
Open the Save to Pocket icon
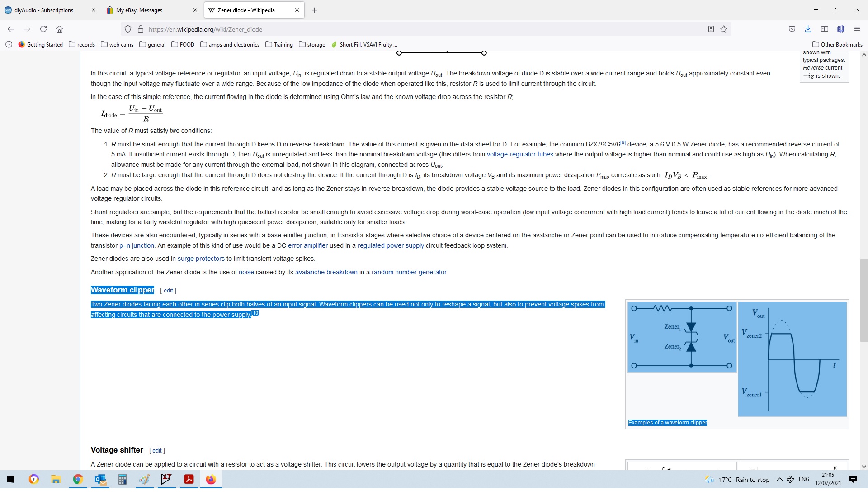[792, 29]
